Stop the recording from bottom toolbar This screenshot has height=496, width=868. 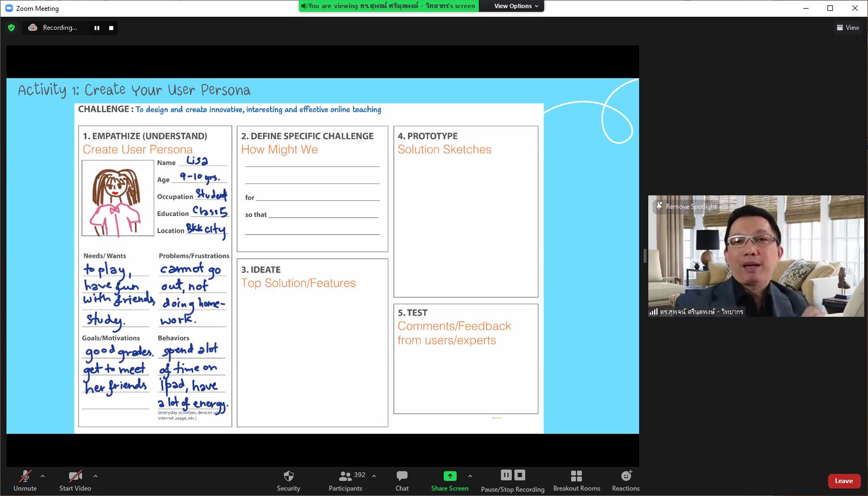click(x=520, y=475)
